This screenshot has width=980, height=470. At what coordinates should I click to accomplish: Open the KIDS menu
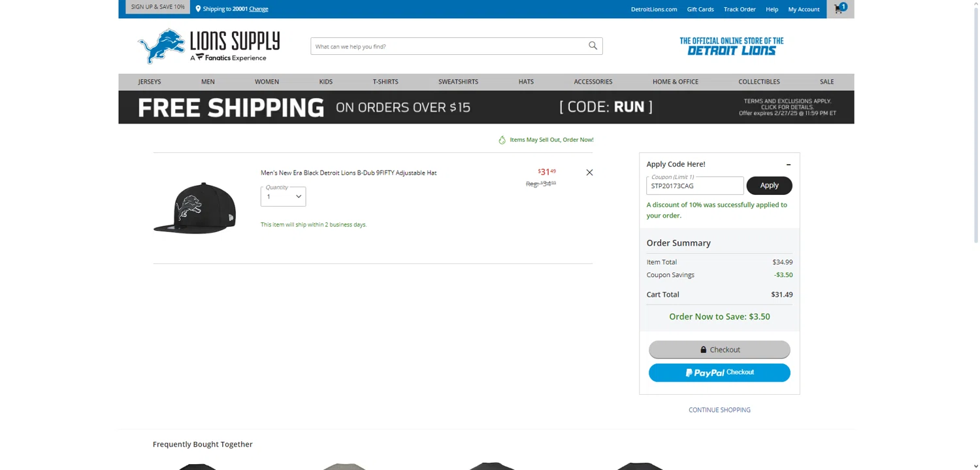coord(326,82)
